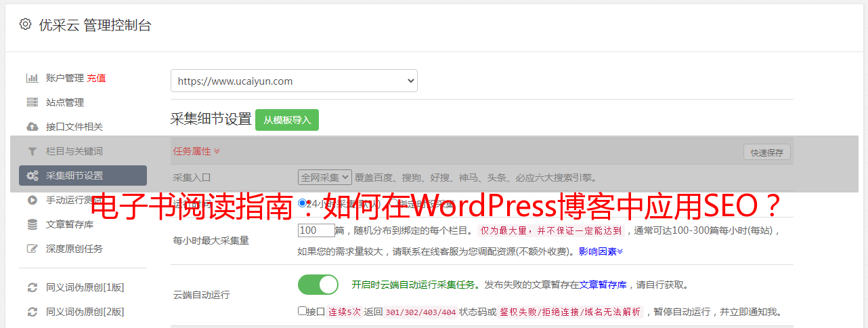Click the database icon for 文章暂存库
The image size is (868, 328).
[32, 224]
